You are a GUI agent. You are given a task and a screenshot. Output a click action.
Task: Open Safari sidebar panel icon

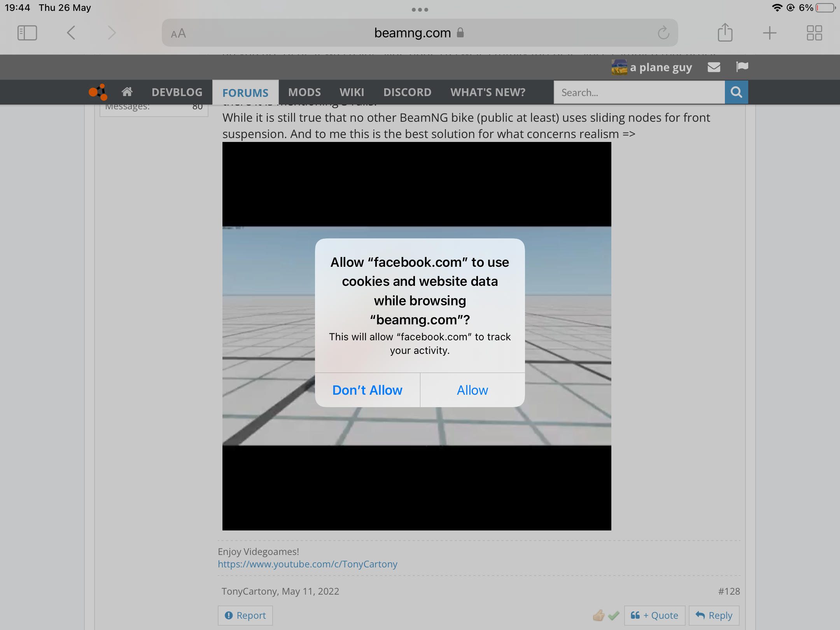(27, 33)
